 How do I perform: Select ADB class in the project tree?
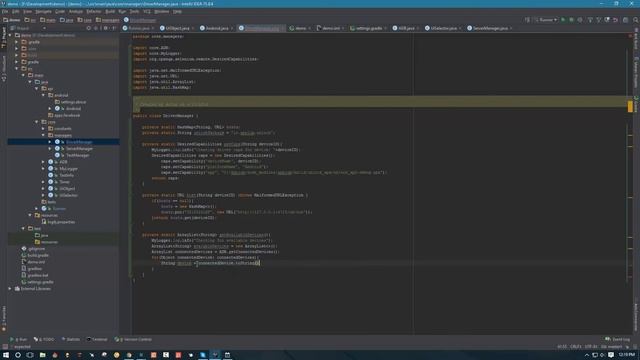(63, 162)
